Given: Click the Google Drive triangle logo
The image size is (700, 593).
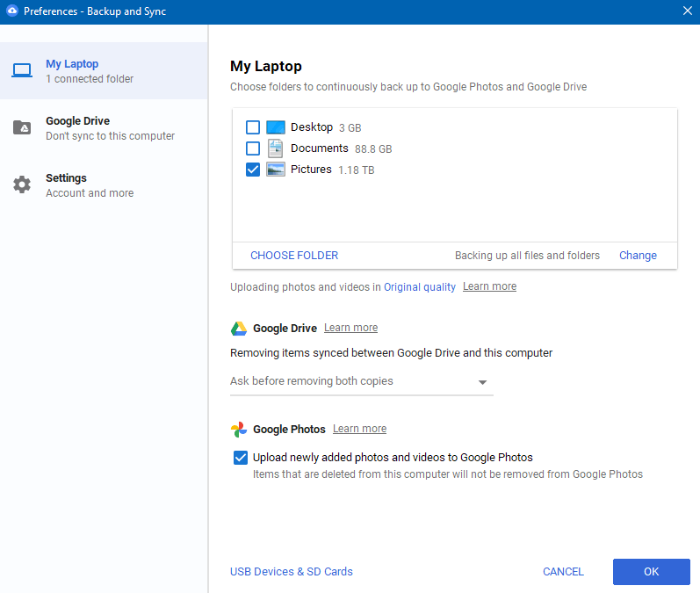Looking at the screenshot, I should tap(238, 329).
